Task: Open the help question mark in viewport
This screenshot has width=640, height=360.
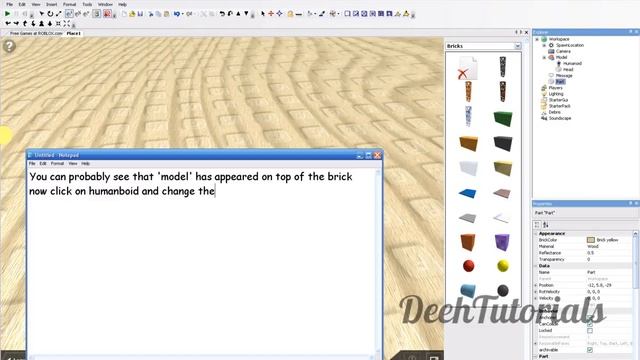Action: click(x=9, y=46)
